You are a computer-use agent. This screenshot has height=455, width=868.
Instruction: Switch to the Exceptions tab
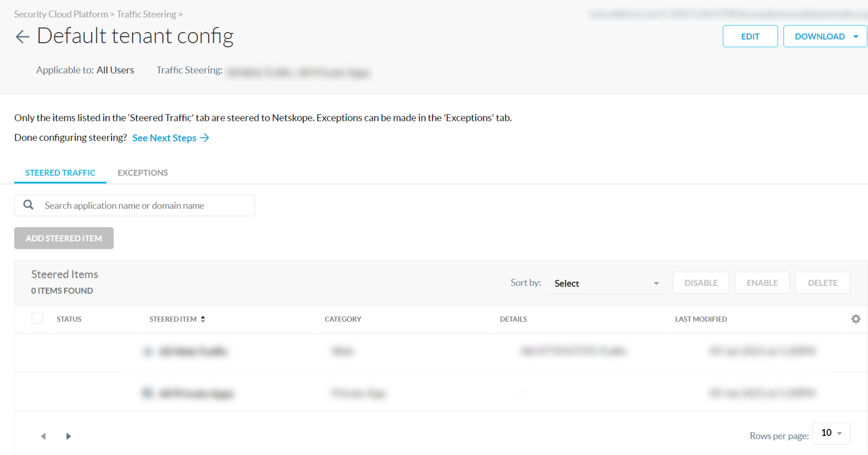pyautogui.click(x=143, y=173)
